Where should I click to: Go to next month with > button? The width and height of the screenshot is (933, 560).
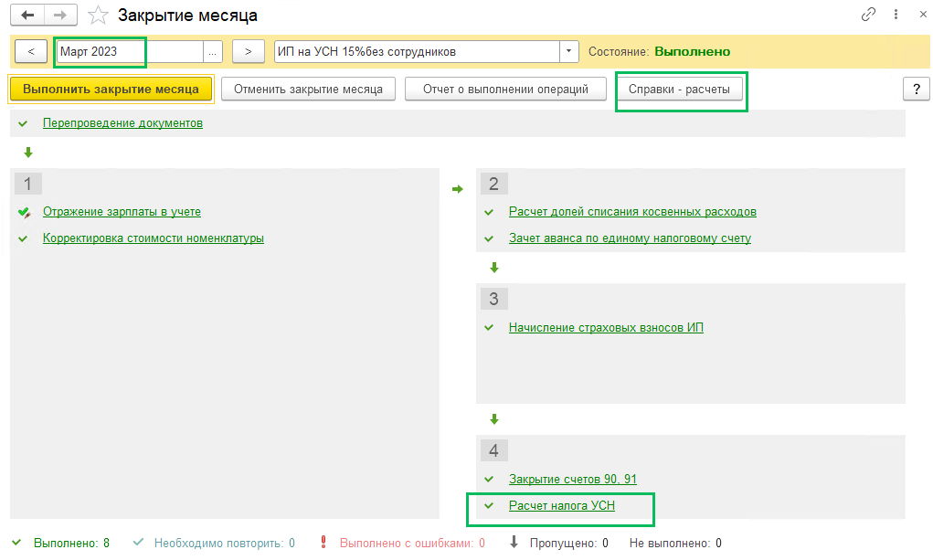249,51
